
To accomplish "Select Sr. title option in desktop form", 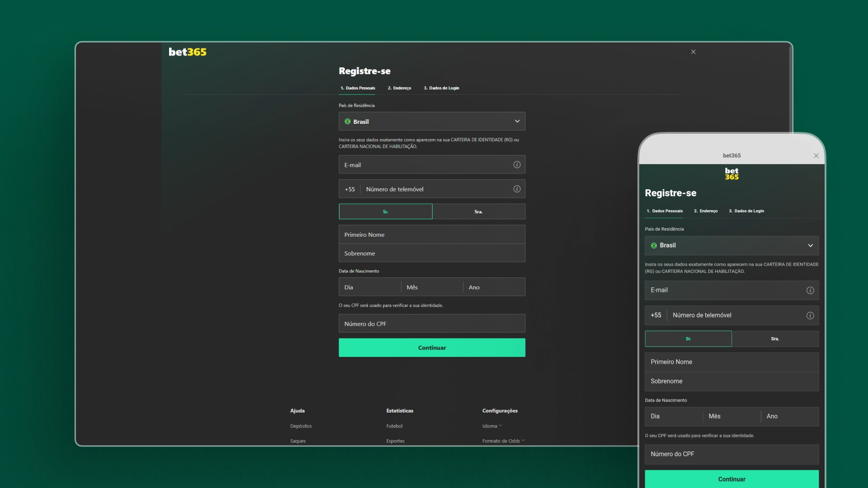I will (x=386, y=211).
